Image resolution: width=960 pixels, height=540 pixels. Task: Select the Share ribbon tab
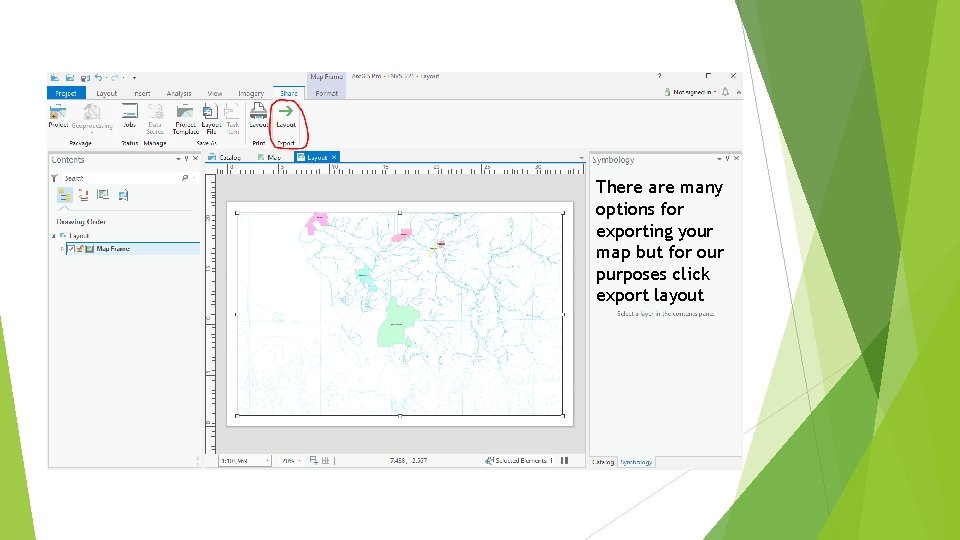tap(289, 93)
